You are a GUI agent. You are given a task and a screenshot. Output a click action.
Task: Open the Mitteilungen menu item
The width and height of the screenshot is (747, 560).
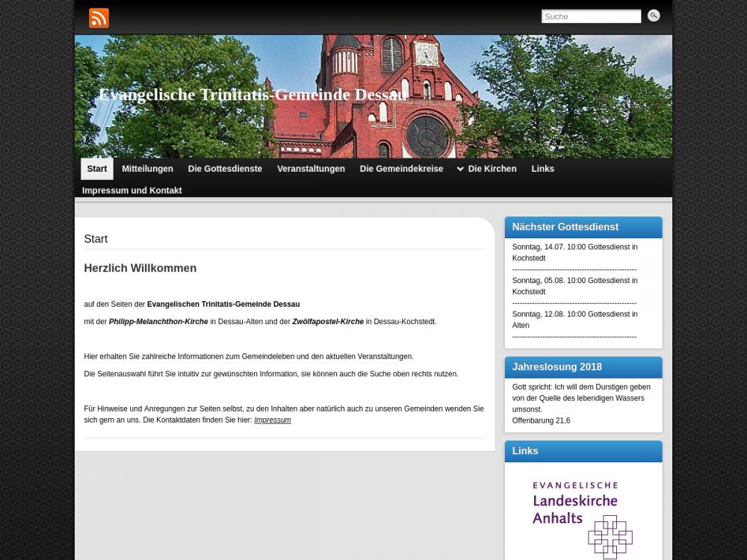coord(147,169)
